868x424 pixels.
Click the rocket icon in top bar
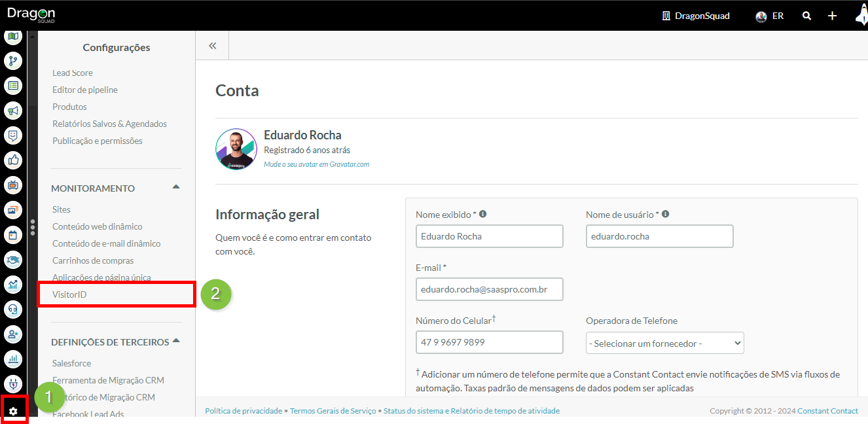click(861, 15)
